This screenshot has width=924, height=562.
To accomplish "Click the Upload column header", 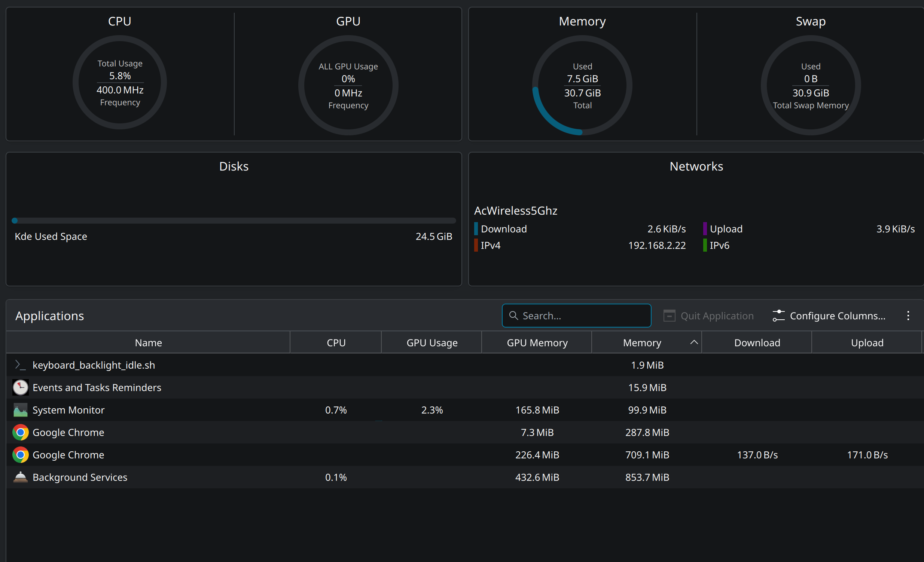I will pos(867,343).
